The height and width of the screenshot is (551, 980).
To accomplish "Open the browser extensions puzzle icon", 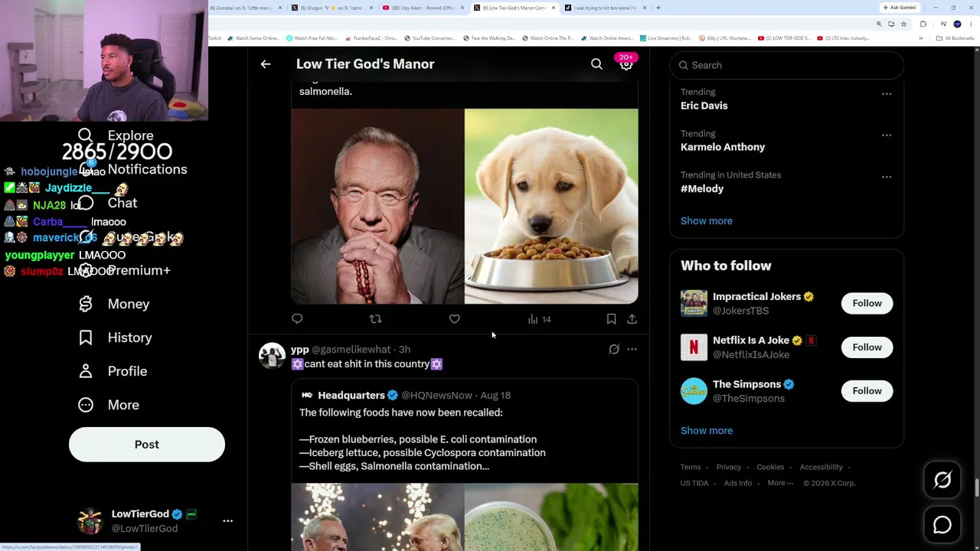I will pyautogui.click(x=923, y=24).
